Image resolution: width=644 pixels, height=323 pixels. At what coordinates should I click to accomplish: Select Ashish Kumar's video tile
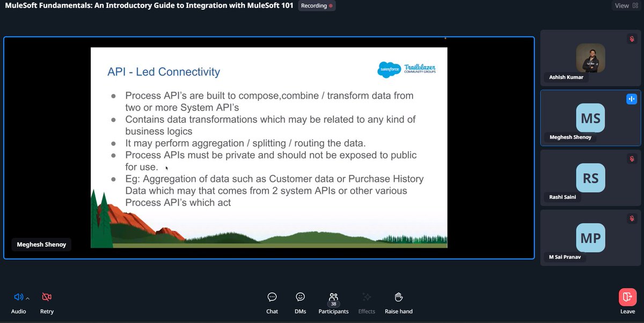click(590, 58)
